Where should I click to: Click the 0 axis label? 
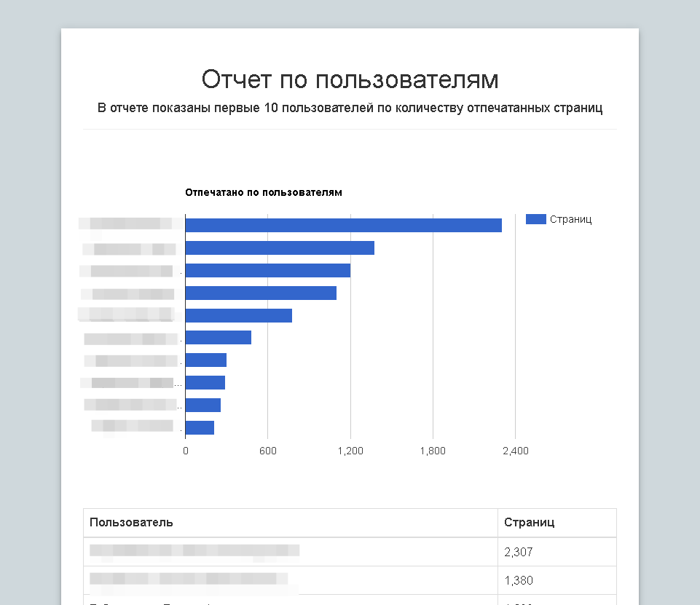186,451
